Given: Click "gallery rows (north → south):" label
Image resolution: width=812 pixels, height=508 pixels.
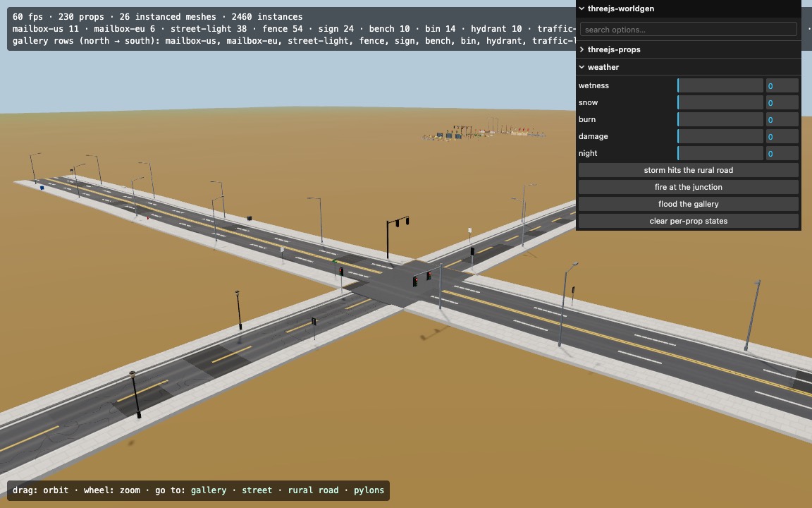Looking at the screenshot, I should point(87,41).
